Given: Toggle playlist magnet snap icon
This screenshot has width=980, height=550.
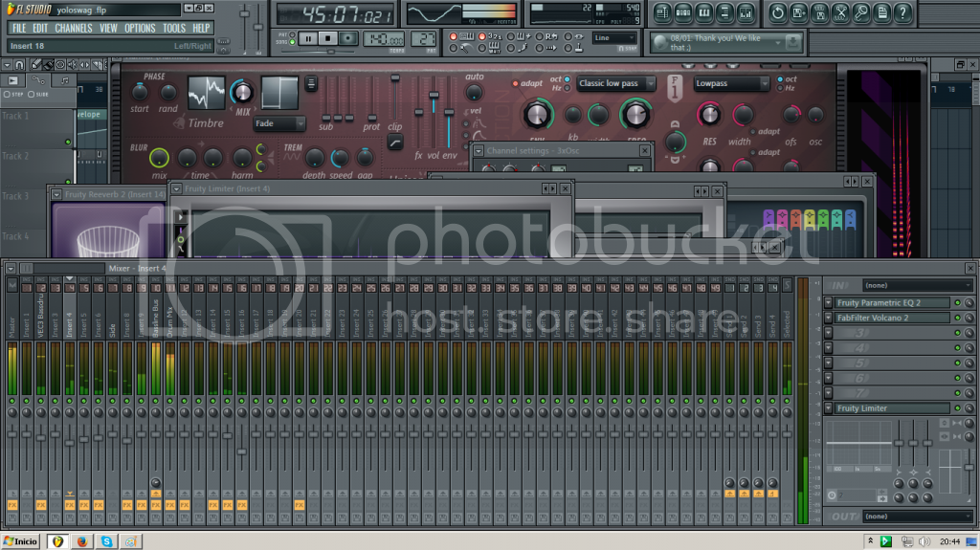Looking at the screenshot, I should click(19, 64).
